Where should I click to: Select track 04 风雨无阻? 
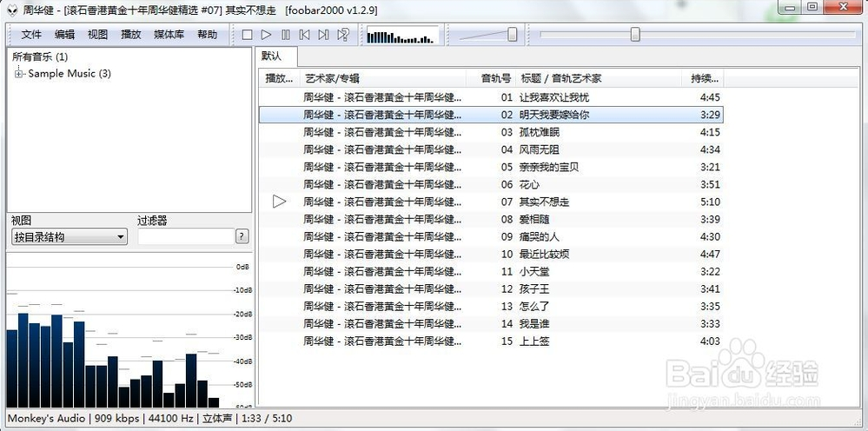click(492, 149)
